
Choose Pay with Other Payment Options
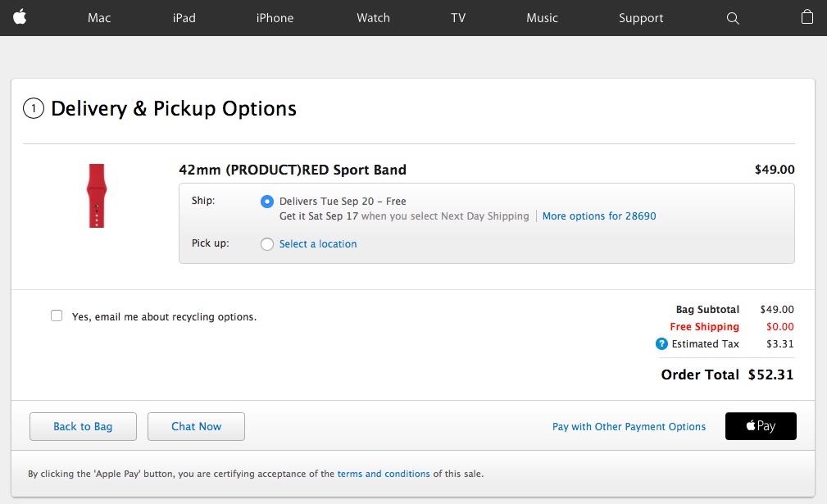629,426
